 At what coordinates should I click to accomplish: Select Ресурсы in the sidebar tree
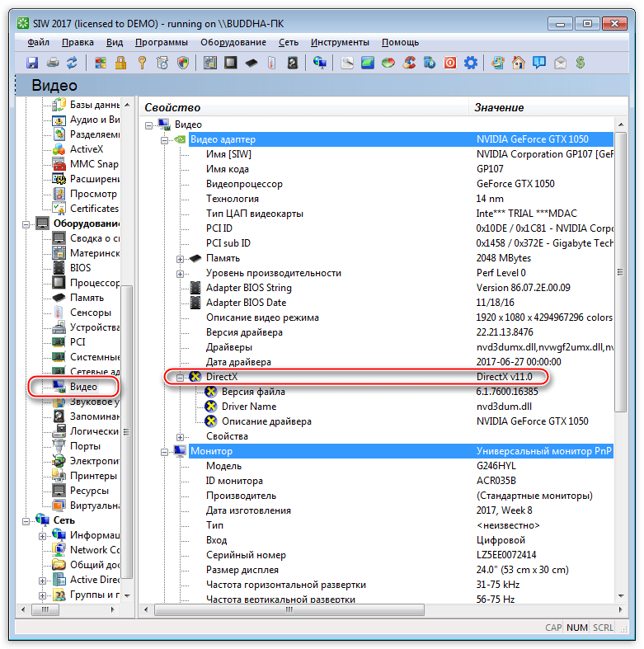[89, 491]
